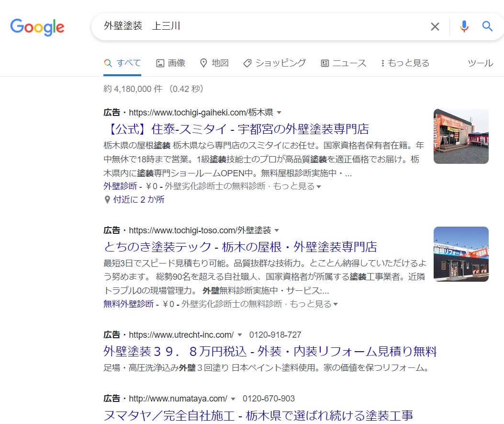This screenshot has width=504, height=424.
Task: Open とちのき塗装テック ad title link
Action: pos(240,247)
